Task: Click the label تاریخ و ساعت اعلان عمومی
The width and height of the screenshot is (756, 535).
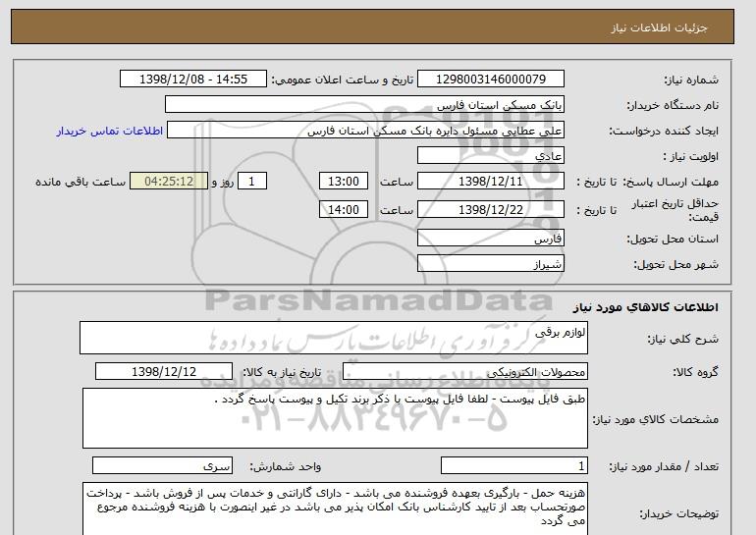Action: point(343,80)
